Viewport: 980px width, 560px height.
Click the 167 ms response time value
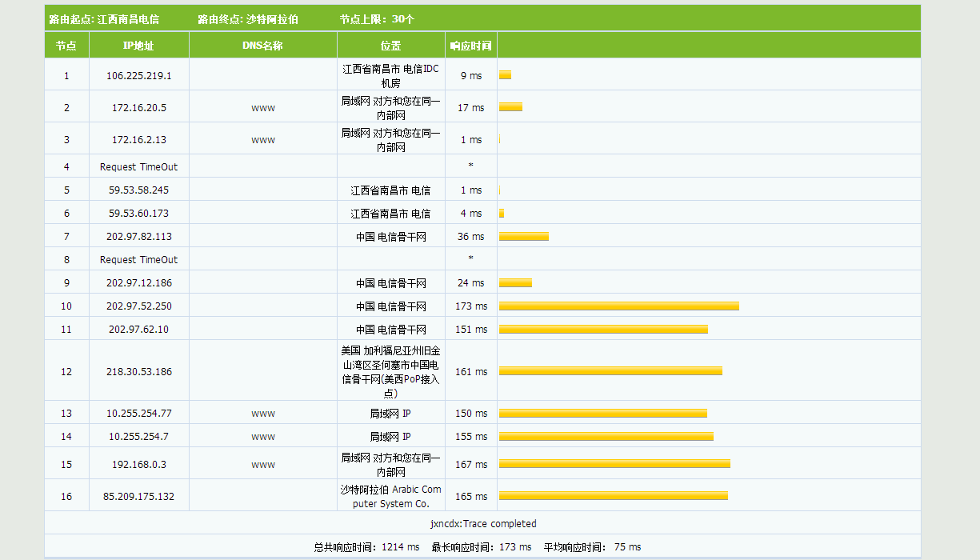click(470, 465)
